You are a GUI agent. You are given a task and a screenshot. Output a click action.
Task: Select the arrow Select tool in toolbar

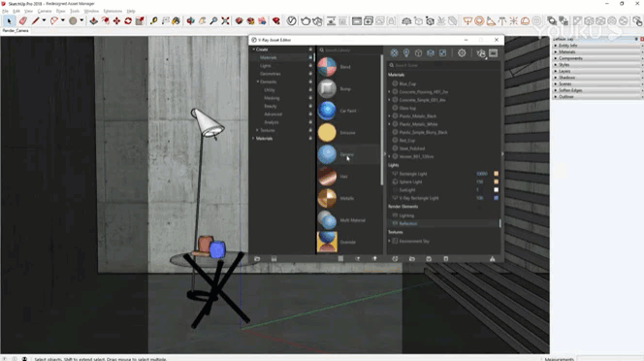click(x=9, y=20)
